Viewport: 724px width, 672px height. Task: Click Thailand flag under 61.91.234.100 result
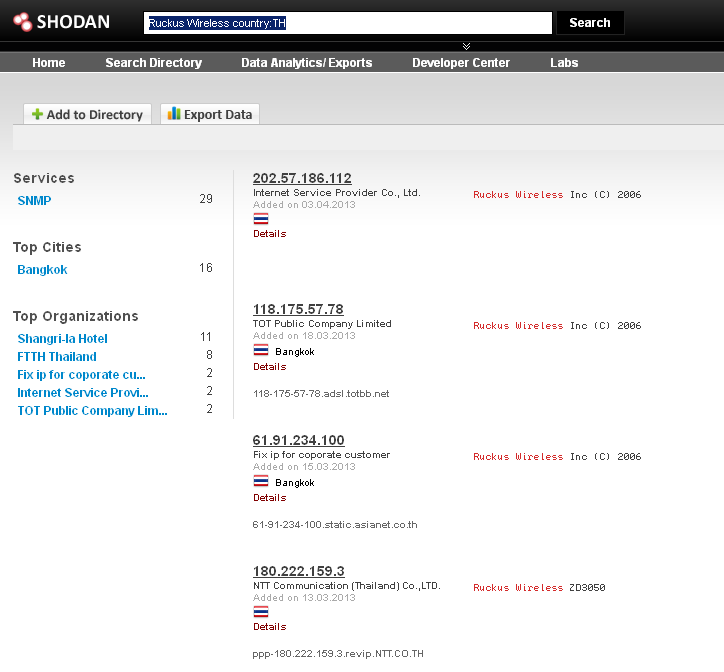pos(261,481)
